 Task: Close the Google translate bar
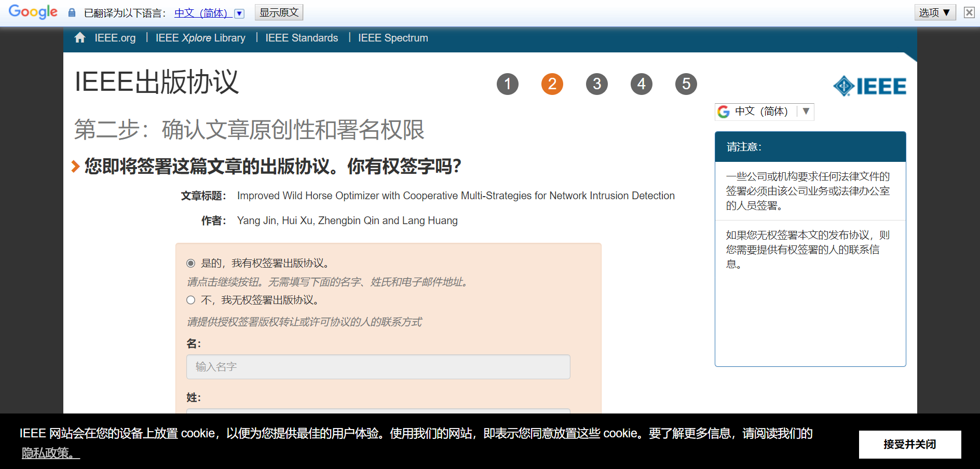(x=969, y=12)
